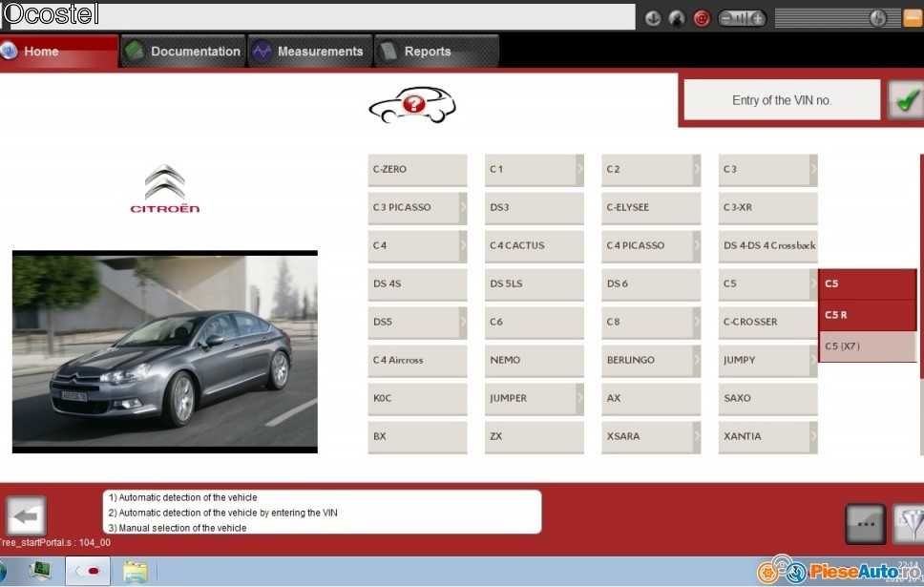924x587 pixels.
Task: Switch to the Documentation tab
Action: point(183,52)
